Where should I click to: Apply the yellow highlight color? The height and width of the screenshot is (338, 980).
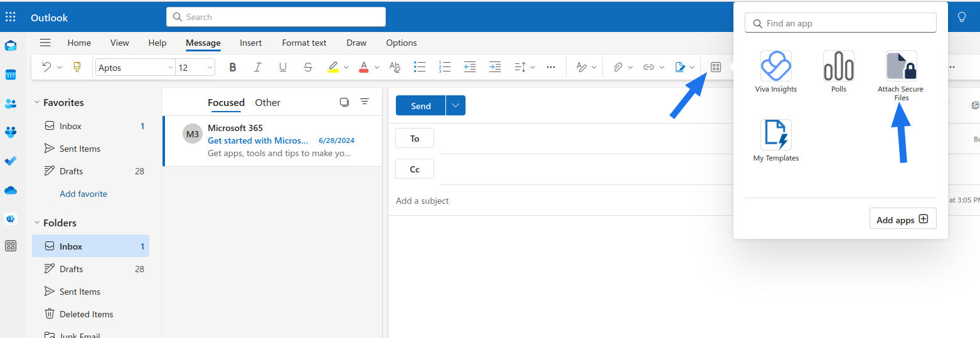[x=333, y=67]
